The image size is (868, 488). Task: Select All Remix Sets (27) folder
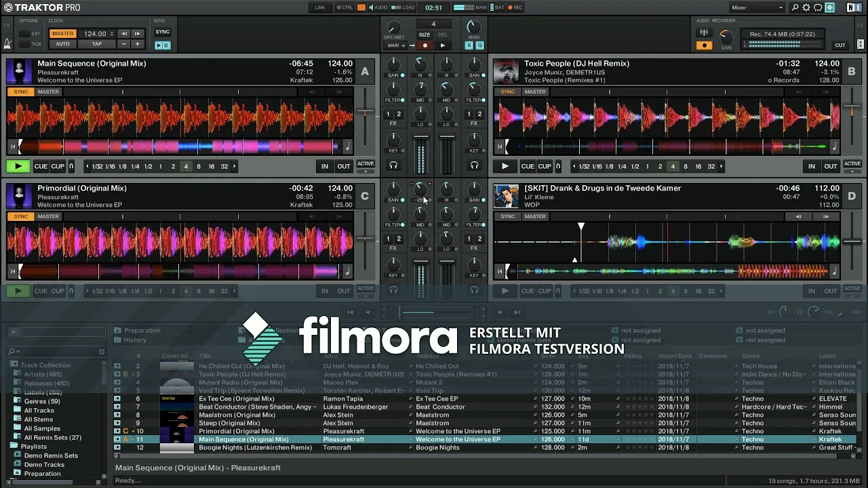click(53, 437)
